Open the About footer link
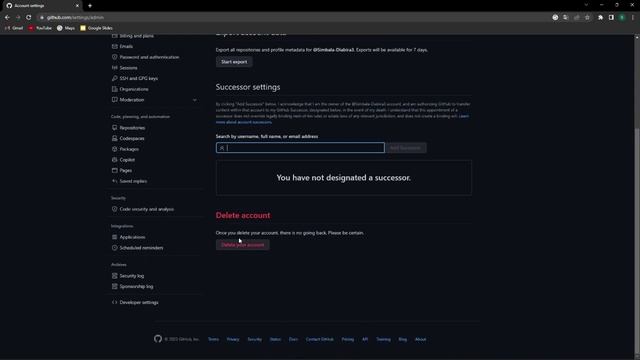The width and height of the screenshot is (640, 360). 420,339
